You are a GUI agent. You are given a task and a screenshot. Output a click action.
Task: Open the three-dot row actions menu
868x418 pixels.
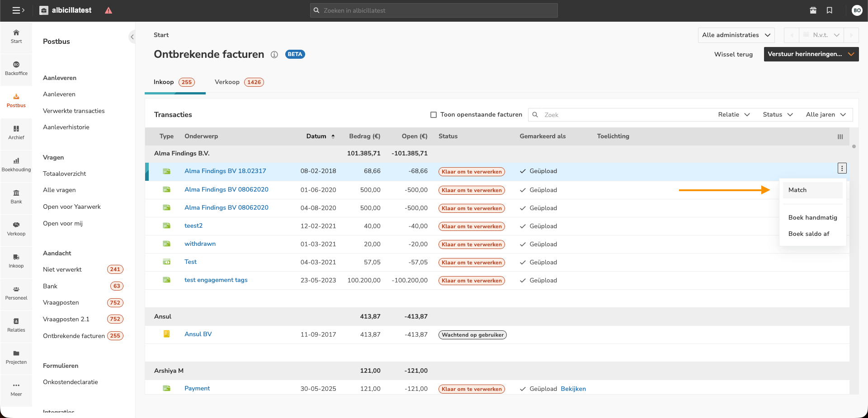point(841,169)
